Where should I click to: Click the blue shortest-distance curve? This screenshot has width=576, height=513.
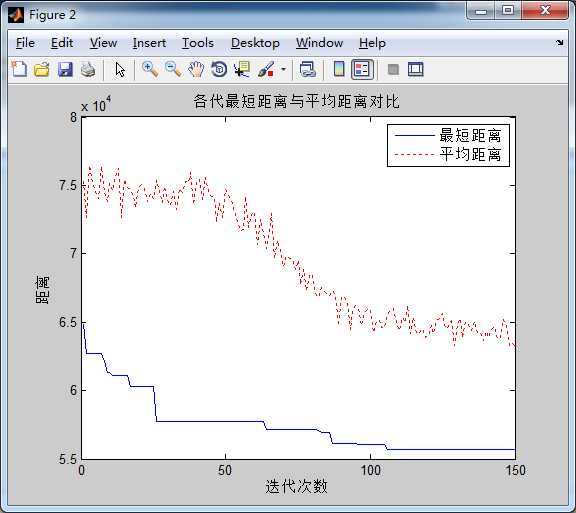point(209,421)
